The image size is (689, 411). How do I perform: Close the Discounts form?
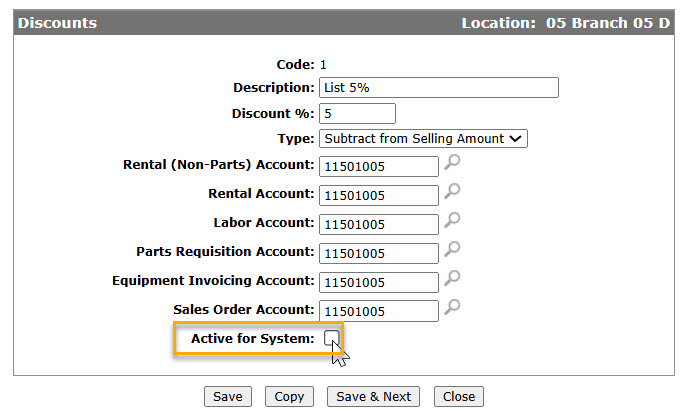pos(459,396)
